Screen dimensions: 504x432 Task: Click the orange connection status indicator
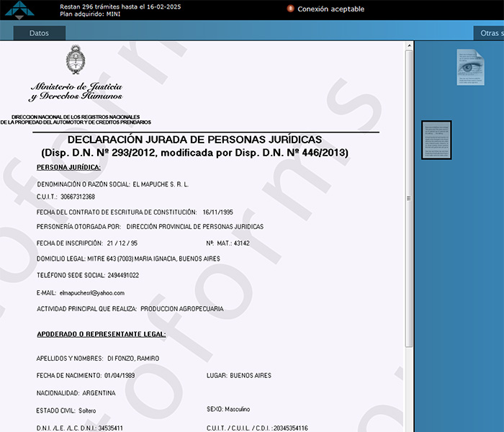[x=290, y=9]
